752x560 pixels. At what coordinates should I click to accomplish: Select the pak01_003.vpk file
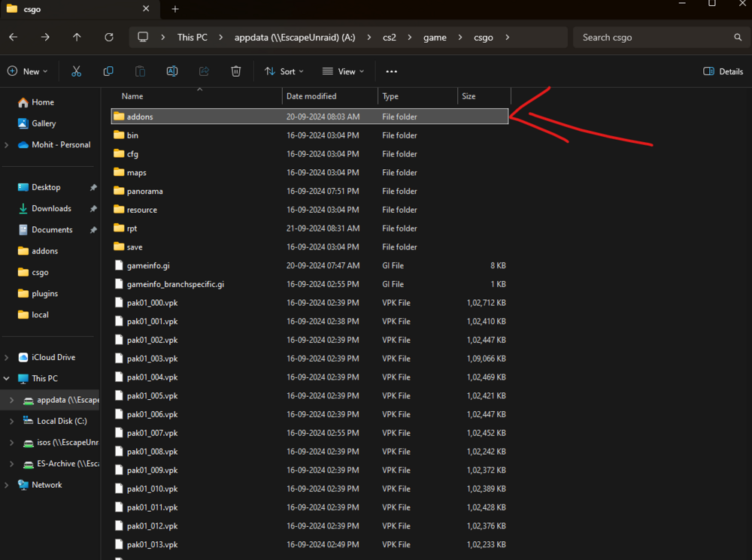pyautogui.click(x=310, y=359)
